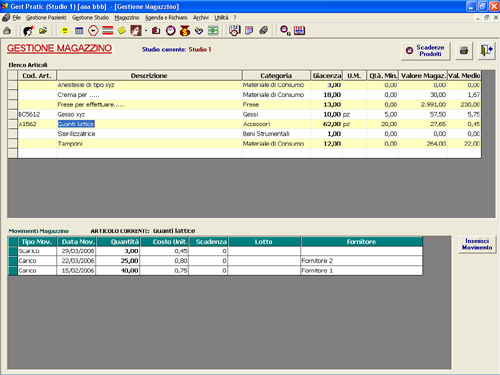Image resolution: width=500 pixels, height=375 pixels.
Task: Expand the arrow beside the portrait icon
Action: 146,31
